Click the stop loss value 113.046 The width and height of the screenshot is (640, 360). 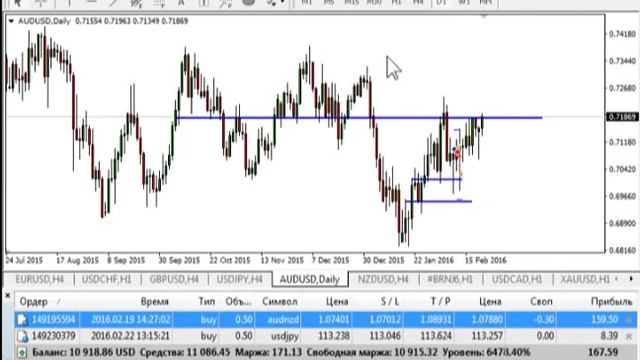point(385,336)
